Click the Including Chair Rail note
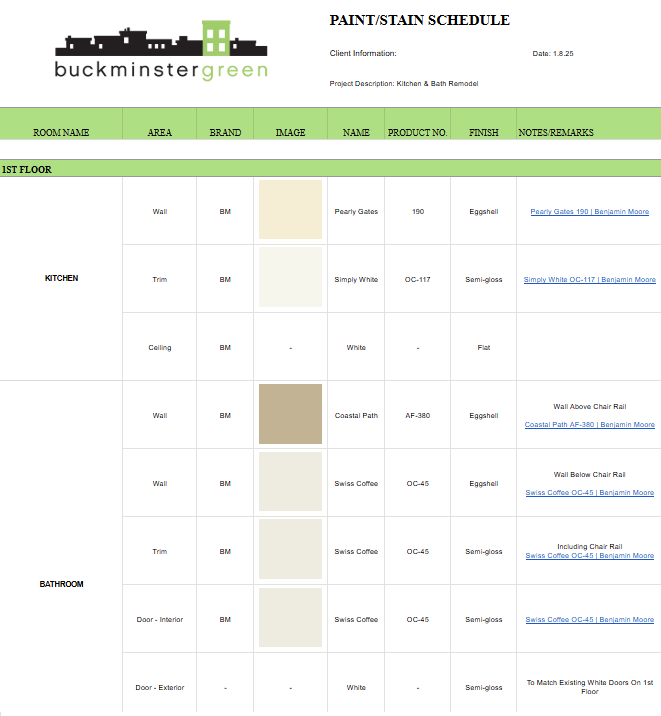The height and width of the screenshot is (716, 661). (x=589, y=547)
